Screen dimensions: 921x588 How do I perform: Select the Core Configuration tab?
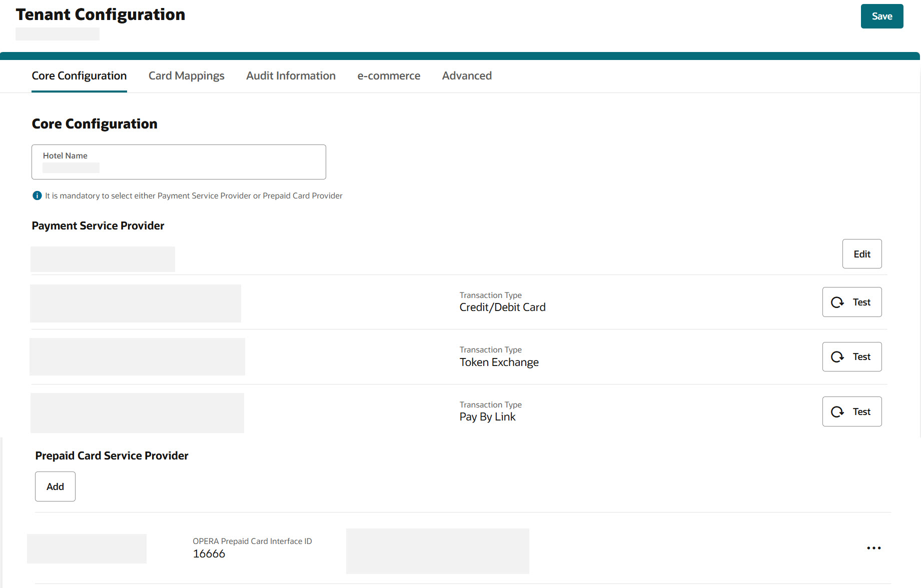tap(79, 75)
